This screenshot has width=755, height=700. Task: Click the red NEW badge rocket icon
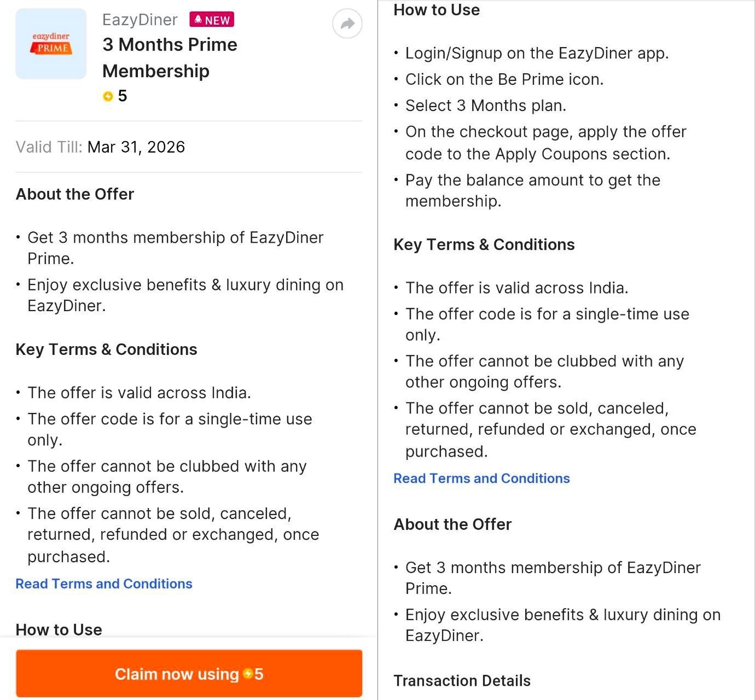(x=198, y=20)
